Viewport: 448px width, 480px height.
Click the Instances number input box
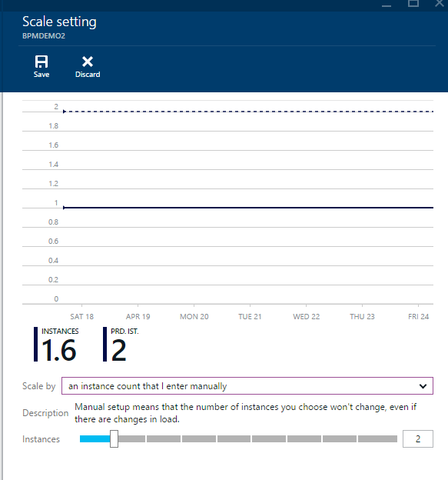click(x=418, y=438)
